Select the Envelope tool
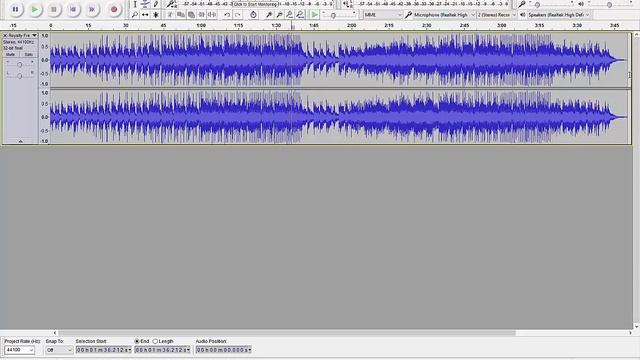The width and height of the screenshot is (640, 360). tap(145, 4)
